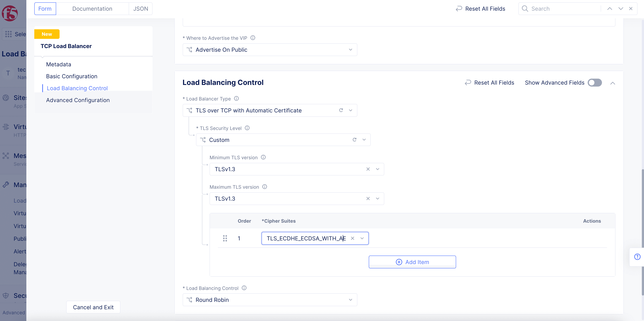Show info for Maximum TLS version
This screenshot has height=321, width=644.
coord(264,187)
